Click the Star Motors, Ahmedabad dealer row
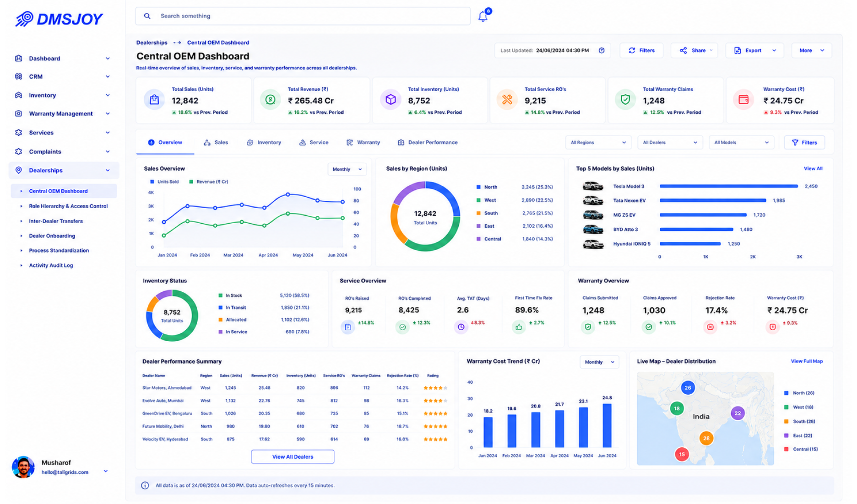The height and width of the screenshot is (504, 857). coord(295,388)
